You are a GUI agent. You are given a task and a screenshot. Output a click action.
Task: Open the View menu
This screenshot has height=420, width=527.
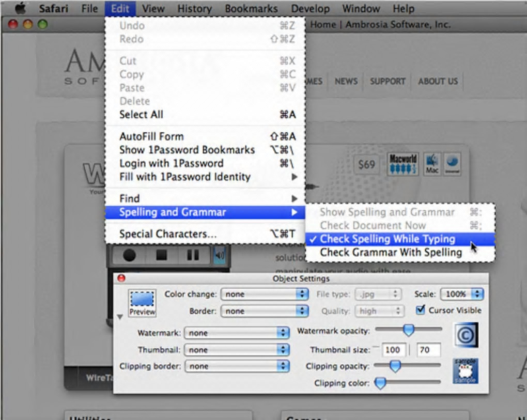click(x=153, y=8)
